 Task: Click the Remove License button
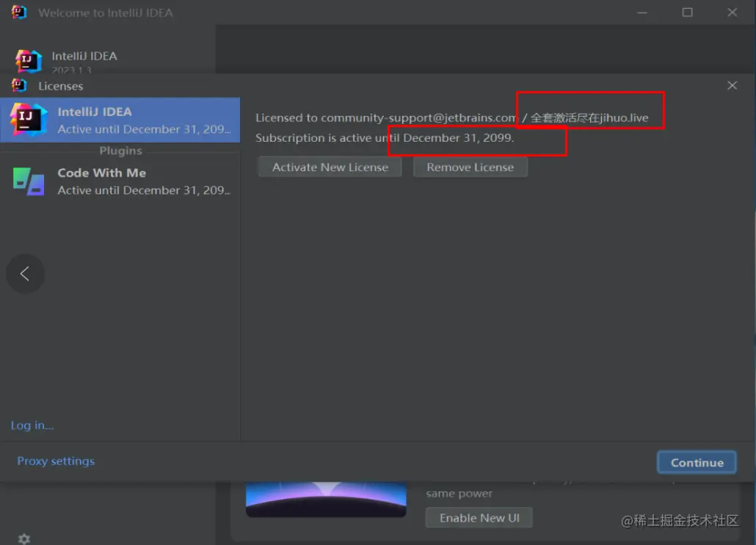(x=470, y=167)
